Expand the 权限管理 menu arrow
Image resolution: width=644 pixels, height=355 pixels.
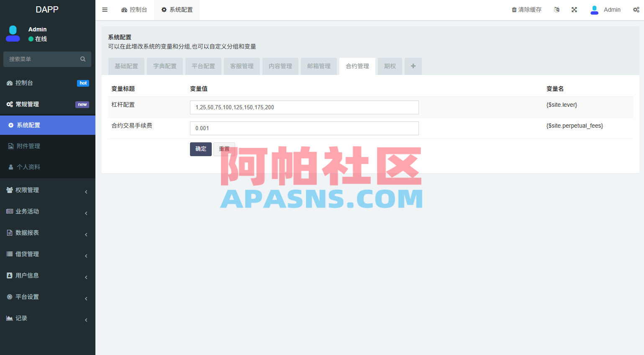[x=86, y=192]
